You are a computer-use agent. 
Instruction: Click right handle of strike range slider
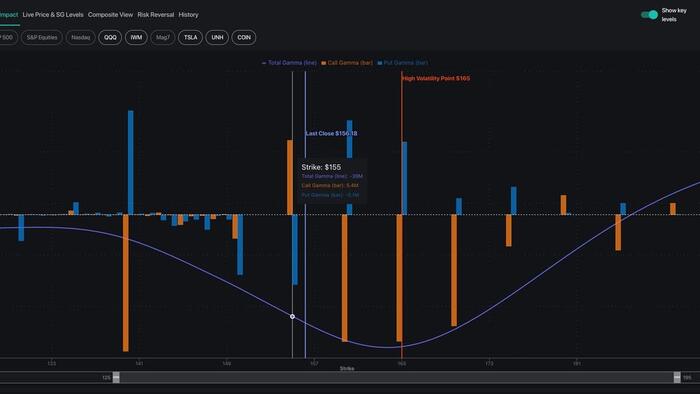677,377
